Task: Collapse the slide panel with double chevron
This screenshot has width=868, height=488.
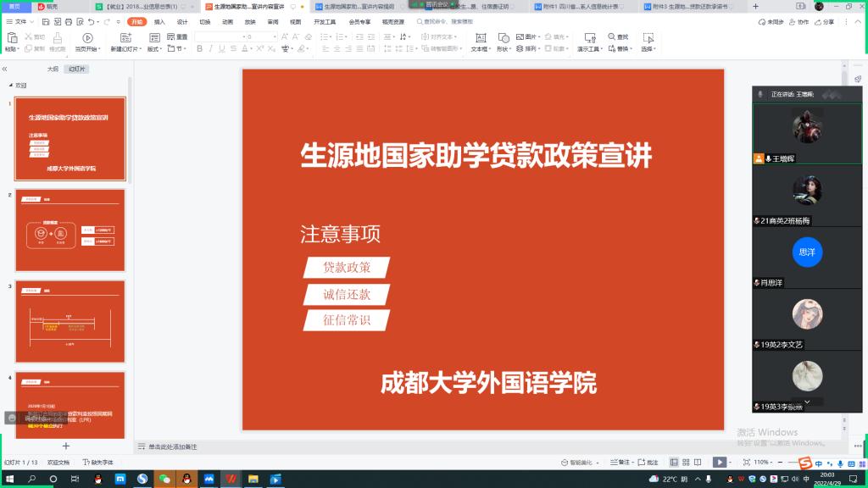Action: 5,69
